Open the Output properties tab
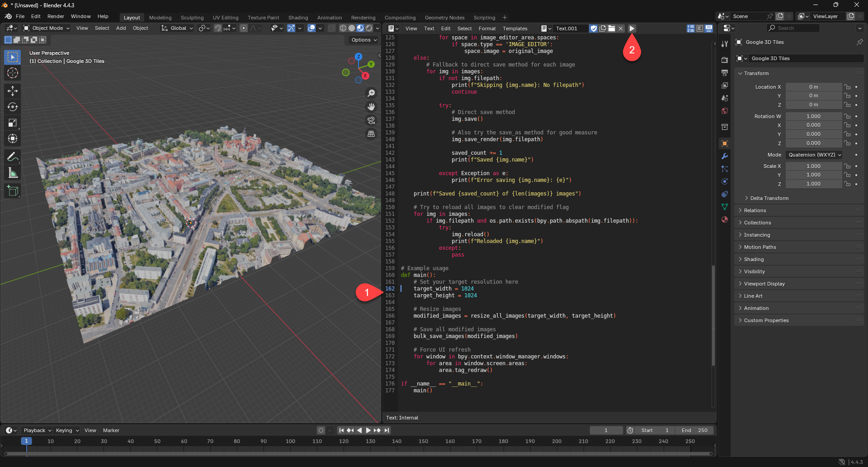This screenshot has height=467, width=868. point(725,73)
